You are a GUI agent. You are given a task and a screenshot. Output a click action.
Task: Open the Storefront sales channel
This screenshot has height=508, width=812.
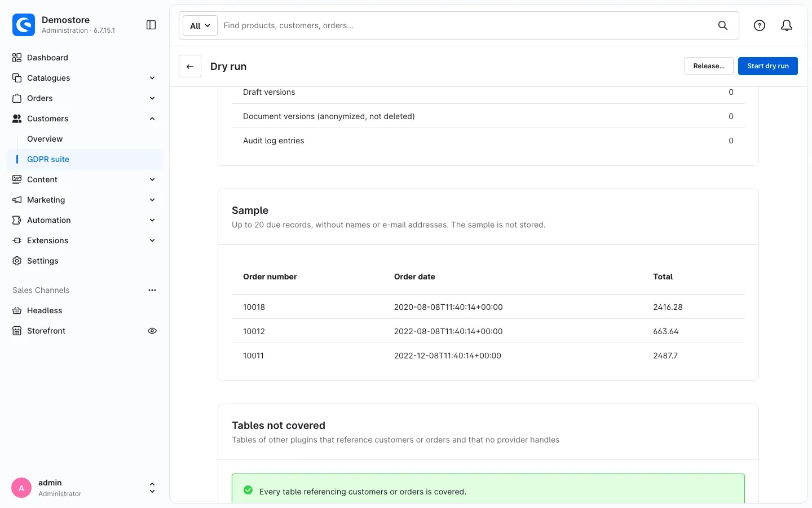coord(46,331)
